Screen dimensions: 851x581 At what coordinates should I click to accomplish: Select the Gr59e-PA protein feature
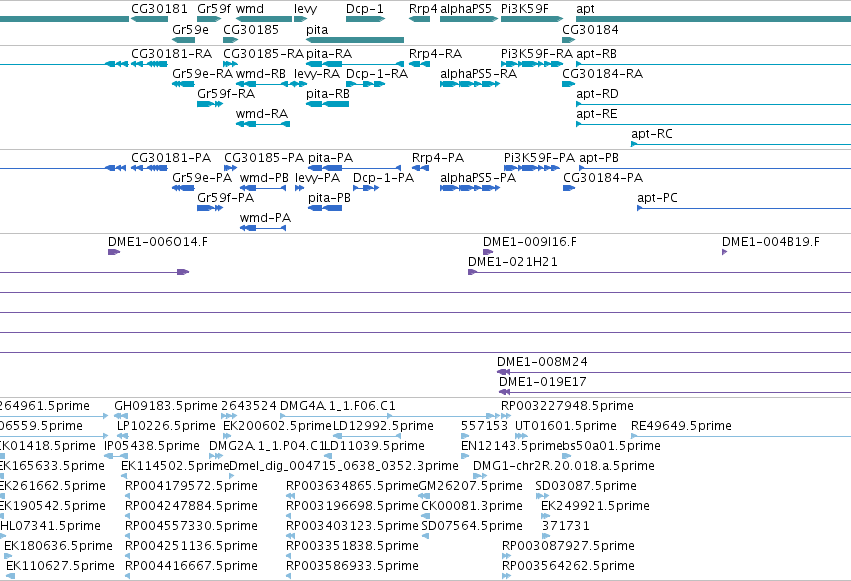pos(183,188)
